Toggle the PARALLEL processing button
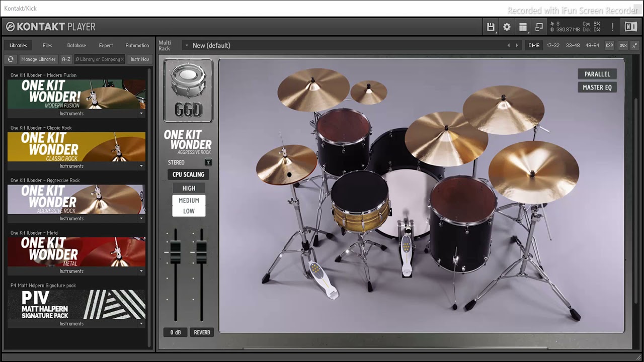This screenshot has width=644, height=362. point(597,74)
